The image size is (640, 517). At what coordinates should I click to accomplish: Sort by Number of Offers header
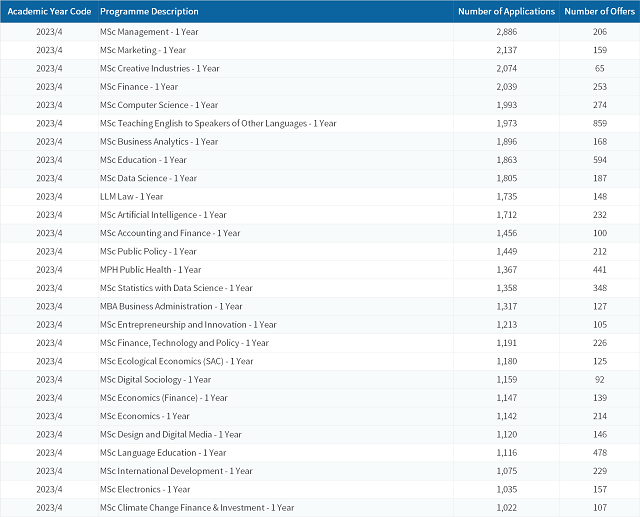(x=599, y=11)
